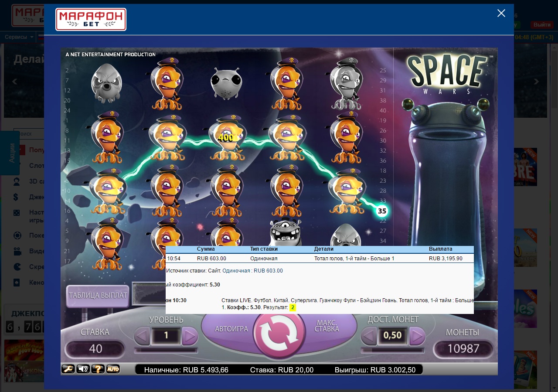Click the RUB 3,195.90 payout cell

click(x=446, y=259)
